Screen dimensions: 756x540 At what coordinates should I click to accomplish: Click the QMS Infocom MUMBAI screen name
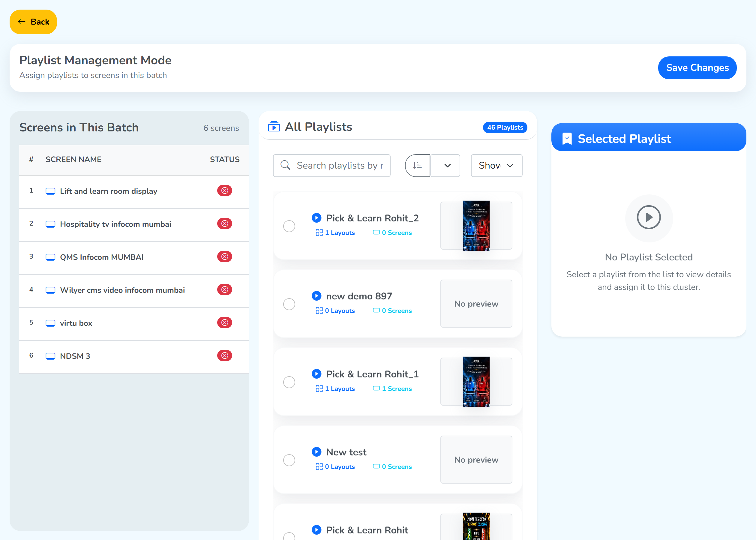102,257
